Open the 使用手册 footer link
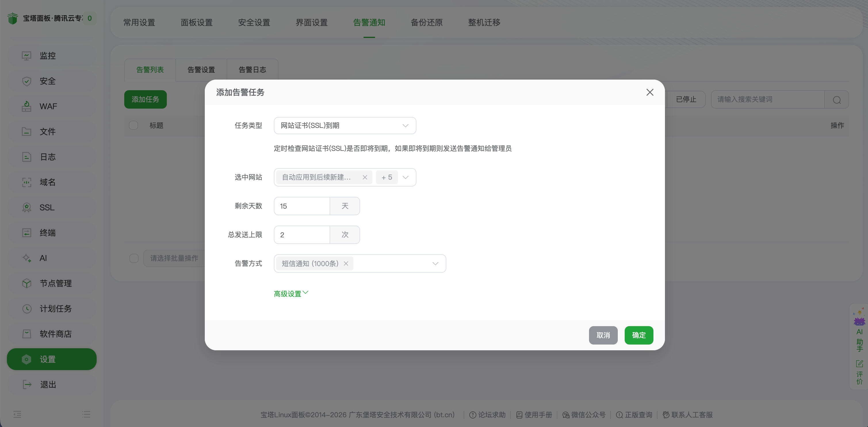Image resolution: width=868 pixels, height=427 pixels. [534, 415]
